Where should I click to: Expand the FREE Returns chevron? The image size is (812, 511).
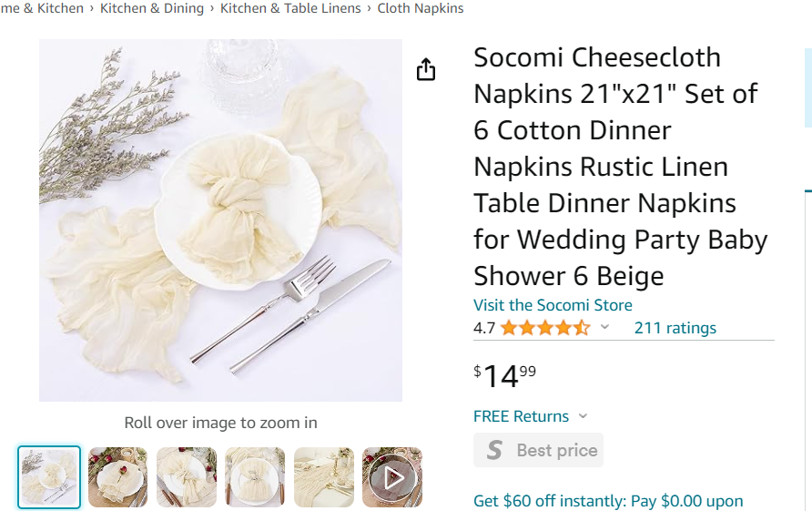pyautogui.click(x=584, y=416)
